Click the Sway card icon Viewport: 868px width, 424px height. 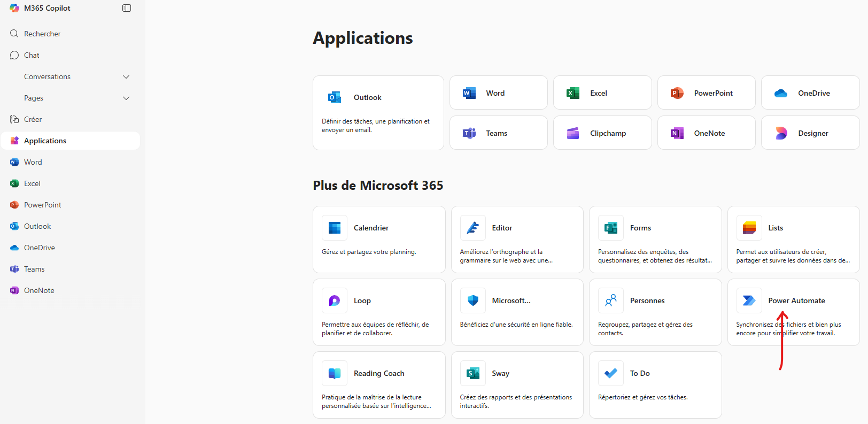point(473,373)
